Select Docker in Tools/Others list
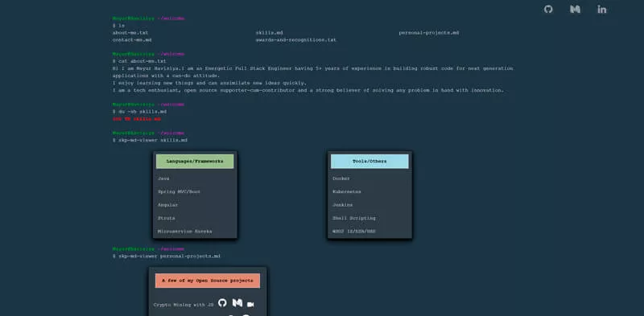 (341, 179)
